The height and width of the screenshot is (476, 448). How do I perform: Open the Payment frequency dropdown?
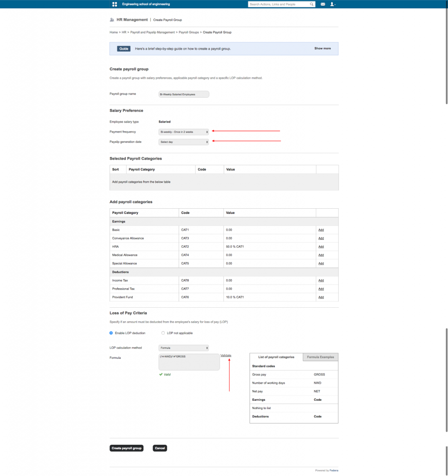(x=183, y=132)
